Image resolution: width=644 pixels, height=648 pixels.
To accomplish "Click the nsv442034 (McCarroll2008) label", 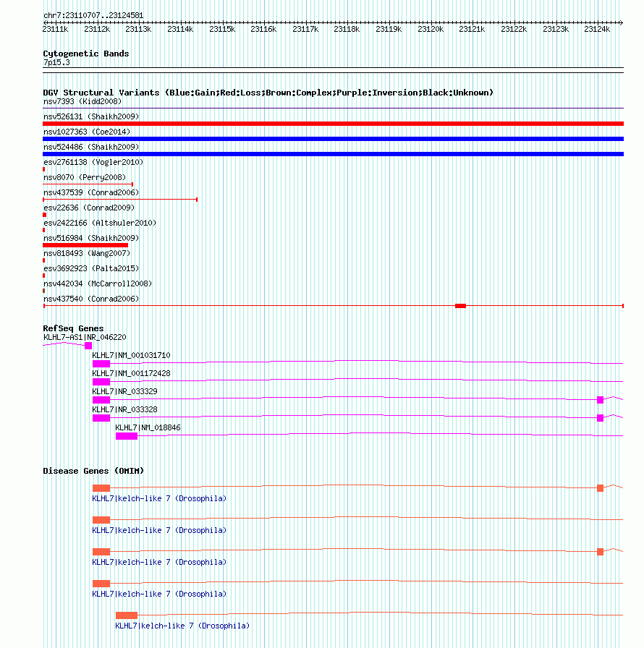I will (98, 284).
